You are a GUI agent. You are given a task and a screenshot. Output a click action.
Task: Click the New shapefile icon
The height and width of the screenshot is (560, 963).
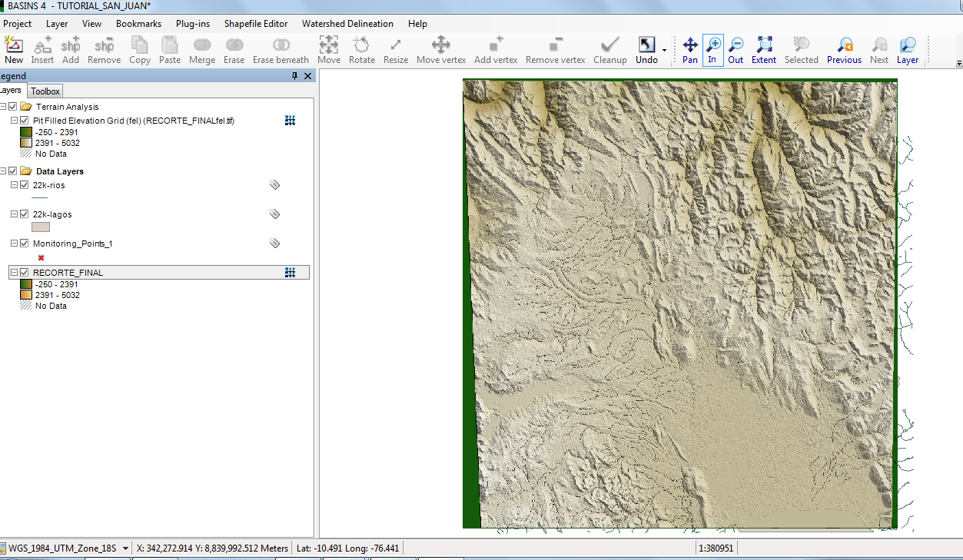(14, 45)
